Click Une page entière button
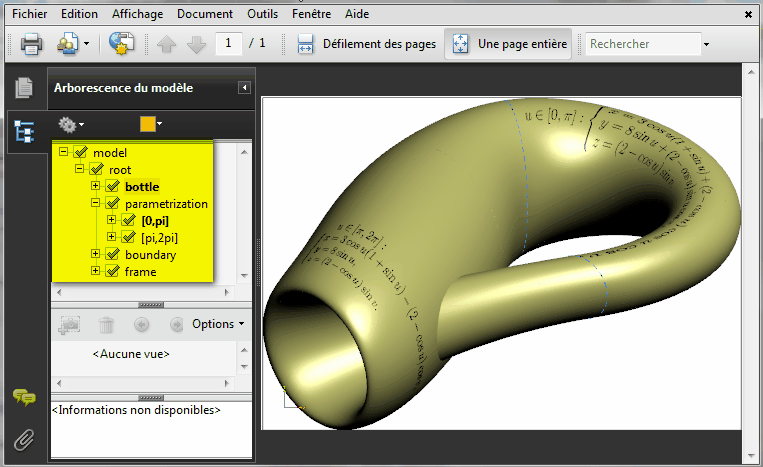Viewport: 763px width, 467px height. point(508,44)
